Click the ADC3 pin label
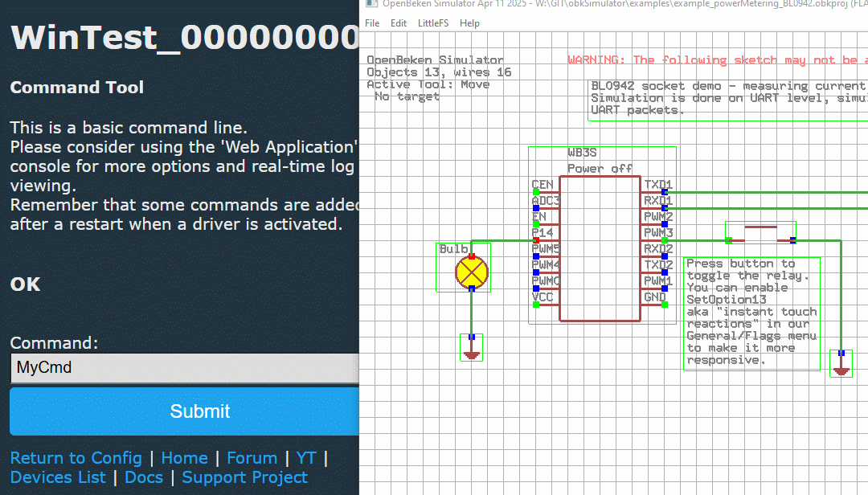This screenshot has height=495, width=868. (546, 200)
